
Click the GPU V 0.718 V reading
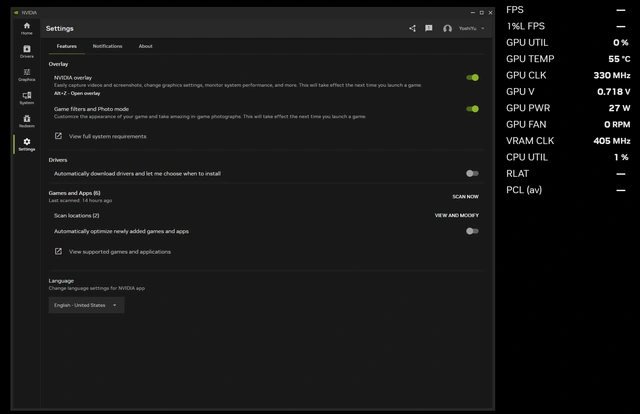pos(568,92)
